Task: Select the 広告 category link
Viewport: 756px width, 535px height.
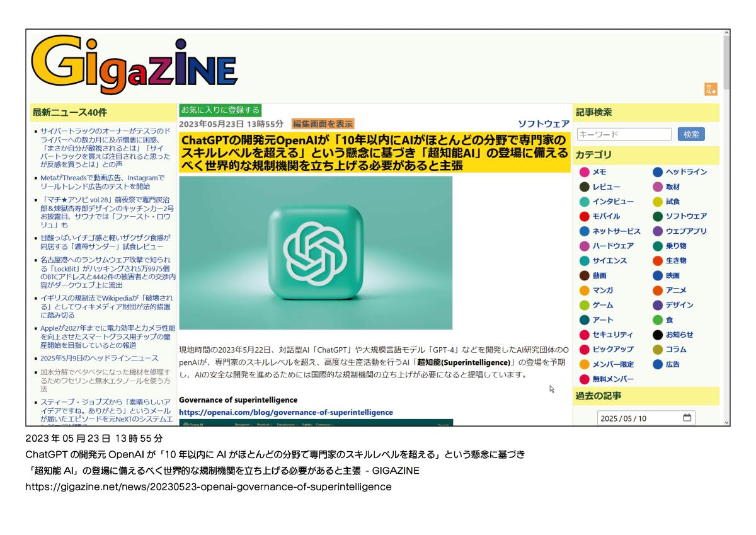Action: click(673, 364)
